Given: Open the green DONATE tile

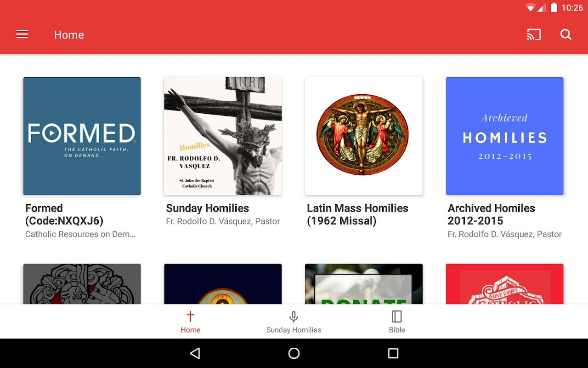Looking at the screenshot, I should (x=364, y=284).
